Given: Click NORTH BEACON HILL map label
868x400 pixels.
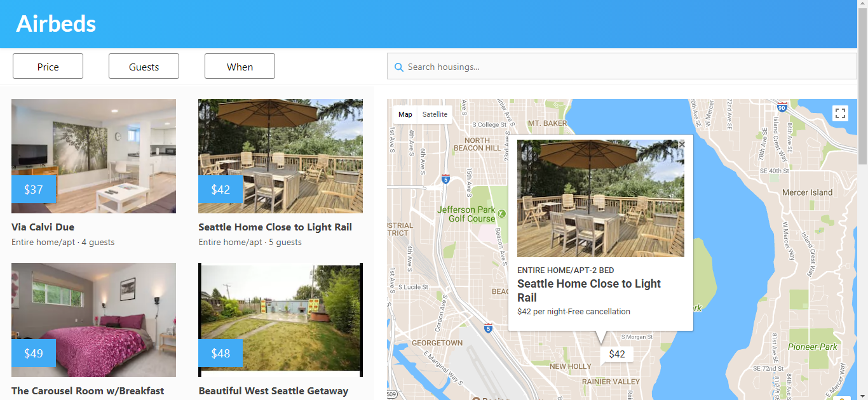Looking at the screenshot, I should coord(477,144).
